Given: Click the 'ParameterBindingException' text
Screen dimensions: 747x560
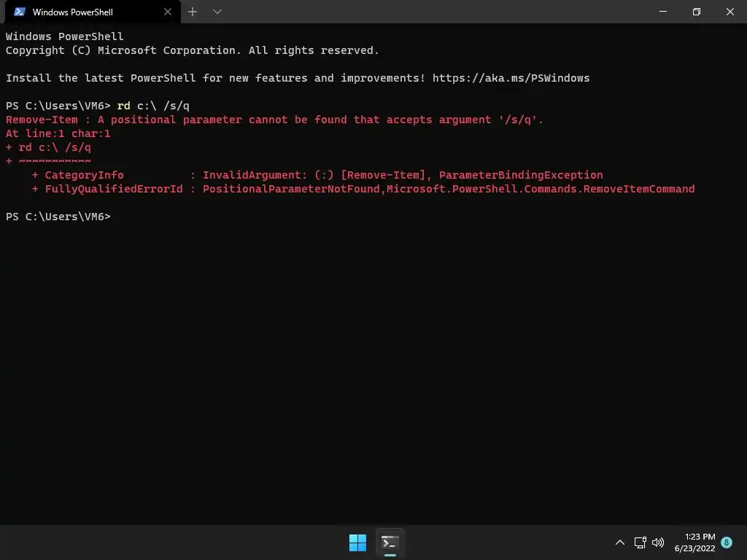Looking at the screenshot, I should (521, 175).
